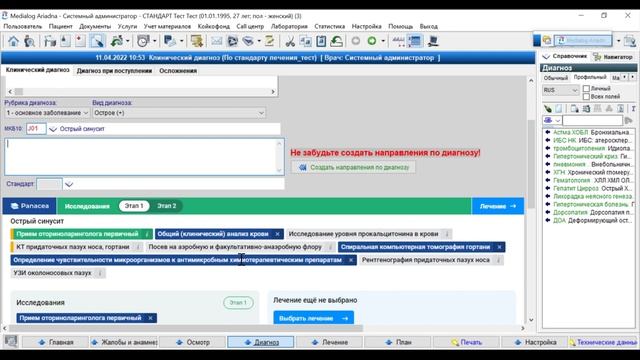The width and height of the screenshot is (640, 360).
Task: Open the Пациент menu
Action: 60,26
